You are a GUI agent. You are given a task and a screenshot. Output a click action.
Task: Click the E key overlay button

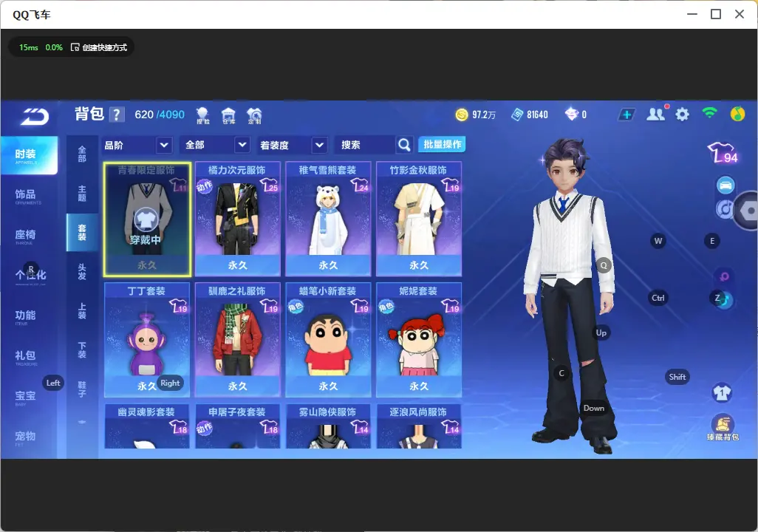click(711, 241)
